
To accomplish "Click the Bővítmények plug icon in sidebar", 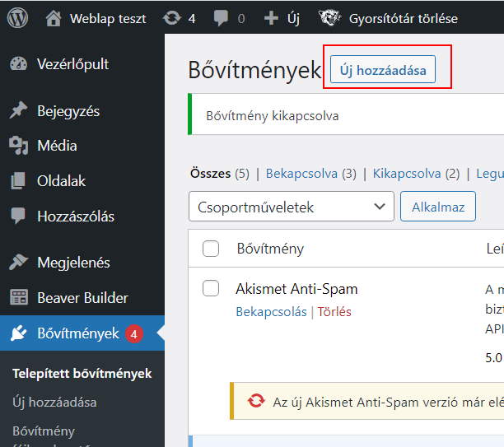I will tap(18, 333).
